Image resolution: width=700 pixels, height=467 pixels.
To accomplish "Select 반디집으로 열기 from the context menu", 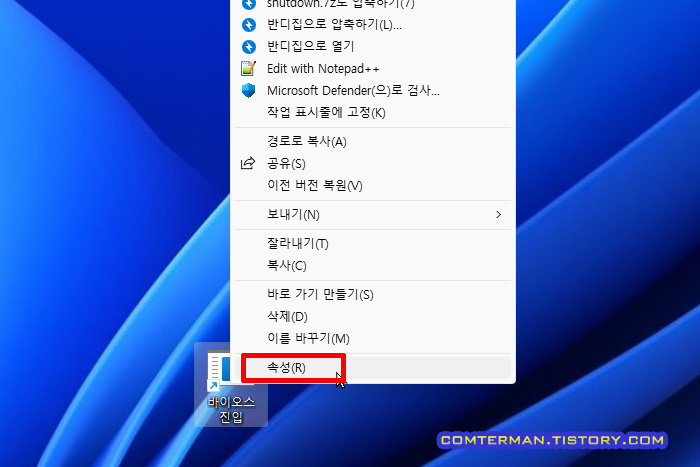I will pos(373,46).
